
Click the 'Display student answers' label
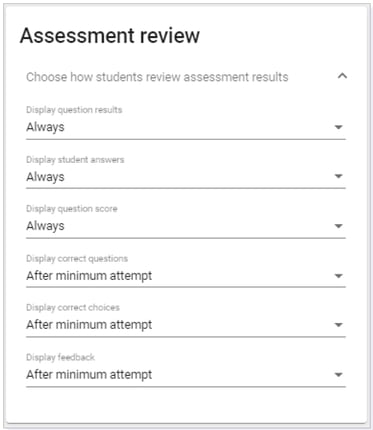[75, 159]
